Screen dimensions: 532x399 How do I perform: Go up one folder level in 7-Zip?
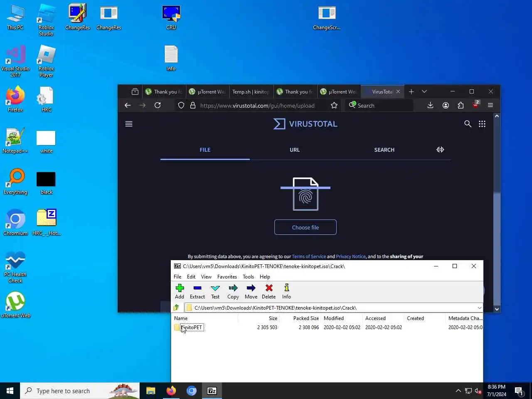[x=176, y=308]
